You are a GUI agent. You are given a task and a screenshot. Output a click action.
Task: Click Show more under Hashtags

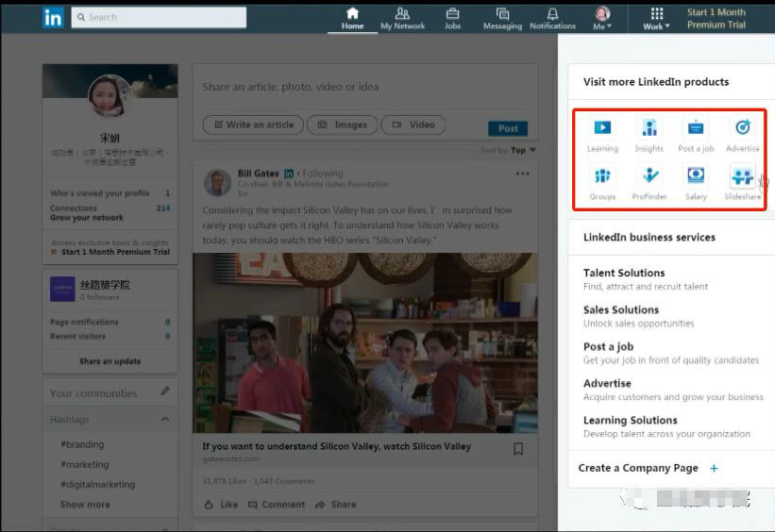click(85, 505)
